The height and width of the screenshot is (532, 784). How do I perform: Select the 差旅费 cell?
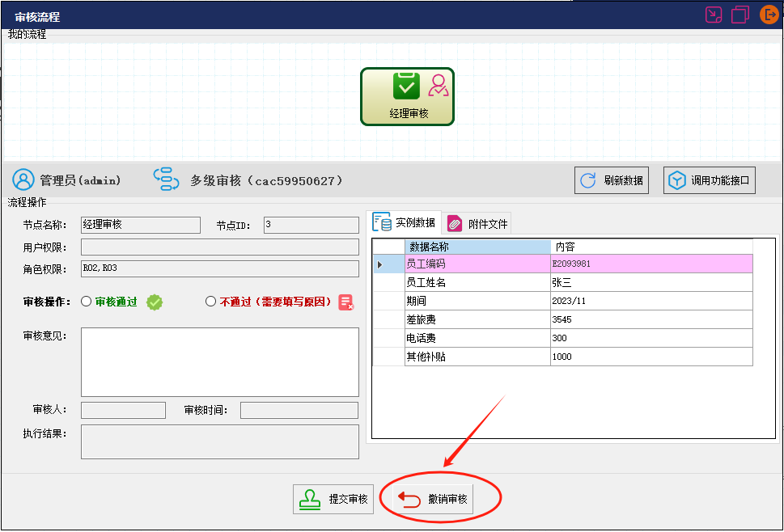tap(477, 319)
